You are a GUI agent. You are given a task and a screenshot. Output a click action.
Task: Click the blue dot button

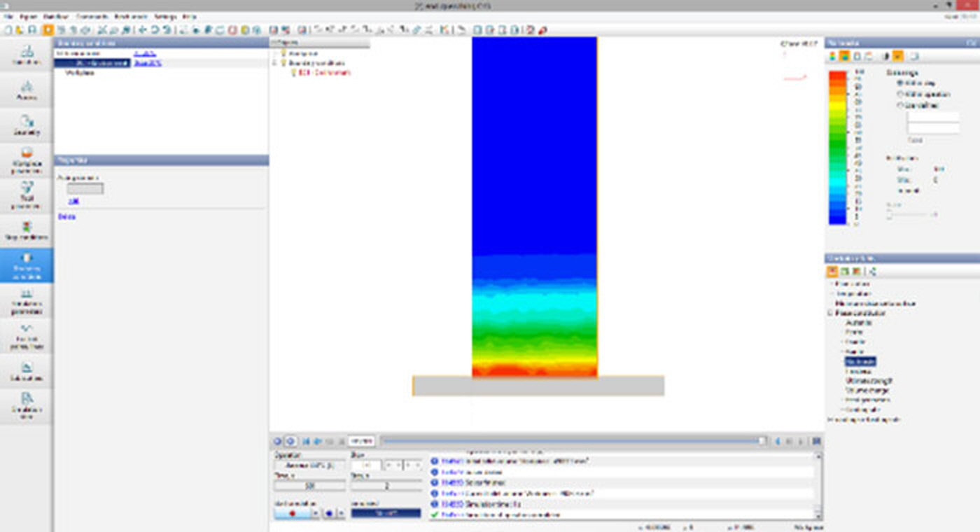[329, 513]
